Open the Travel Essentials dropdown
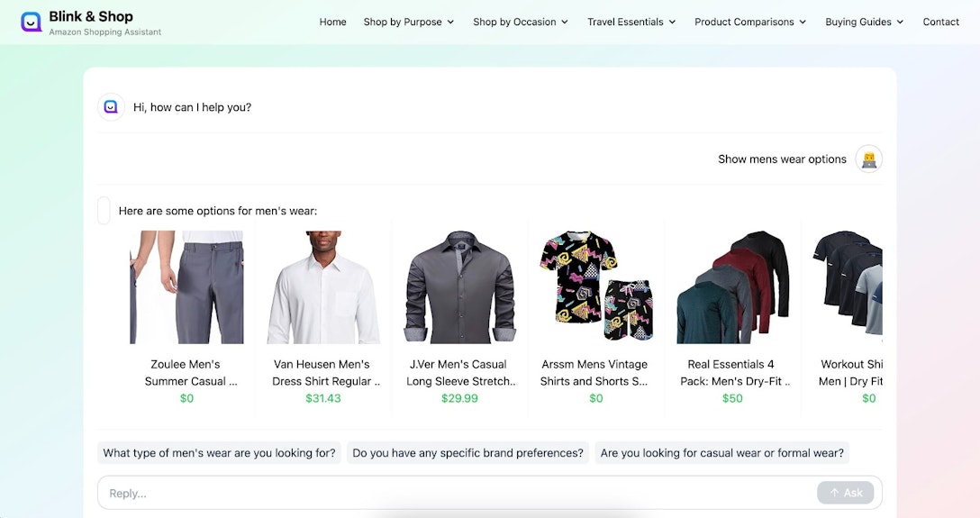The height and width of the screenshot is (518, 980). point(631,22)
